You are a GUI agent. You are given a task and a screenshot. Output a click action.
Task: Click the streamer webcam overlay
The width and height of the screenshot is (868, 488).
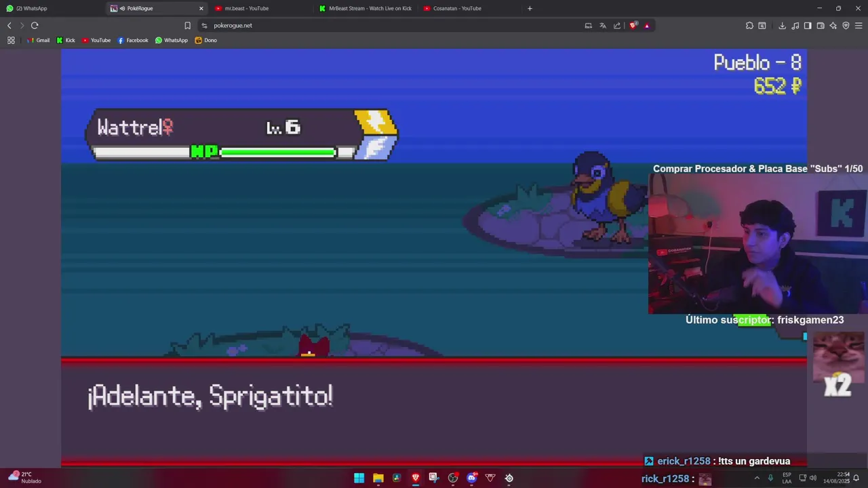757,245
